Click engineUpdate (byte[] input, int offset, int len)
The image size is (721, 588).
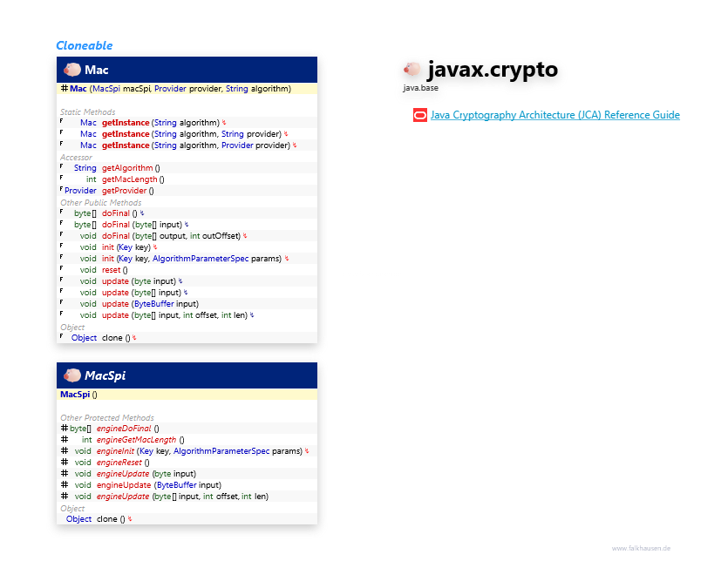tap(182, 497)
